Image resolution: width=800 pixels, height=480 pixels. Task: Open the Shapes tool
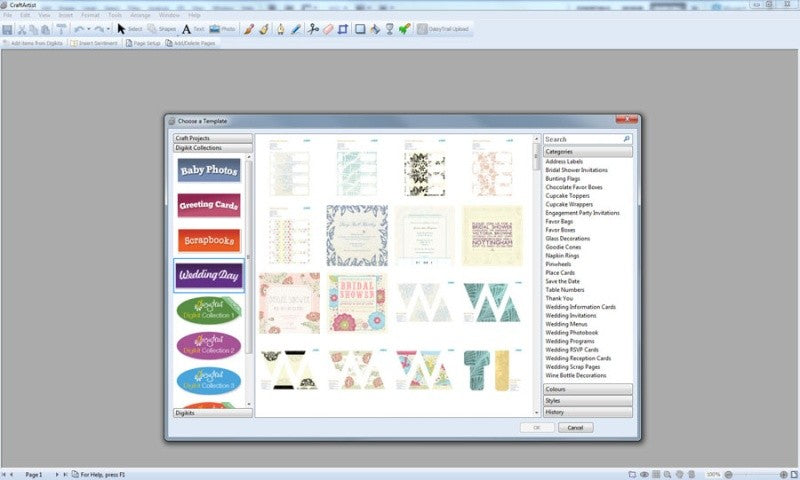pyautogui.click(x=162, y=29)
